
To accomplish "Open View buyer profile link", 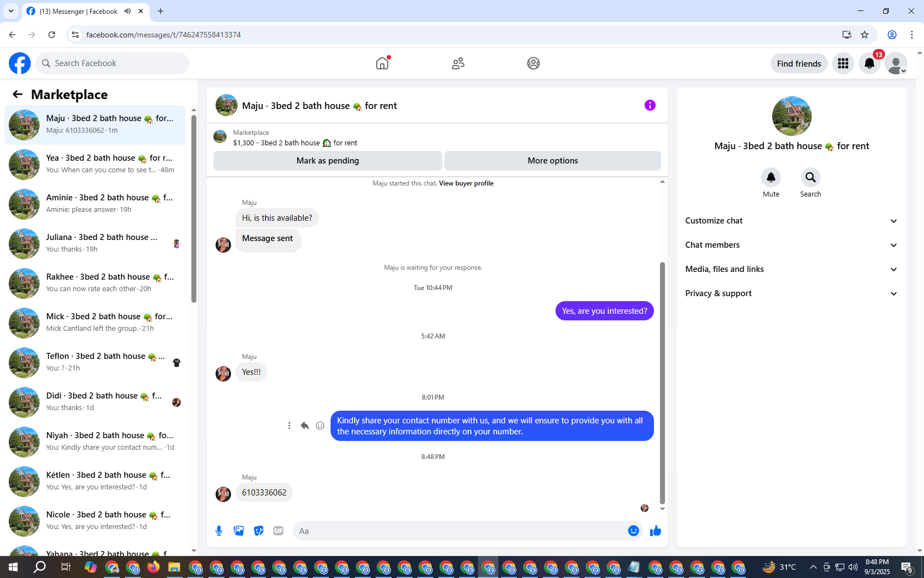I will [x=466, y=183].
